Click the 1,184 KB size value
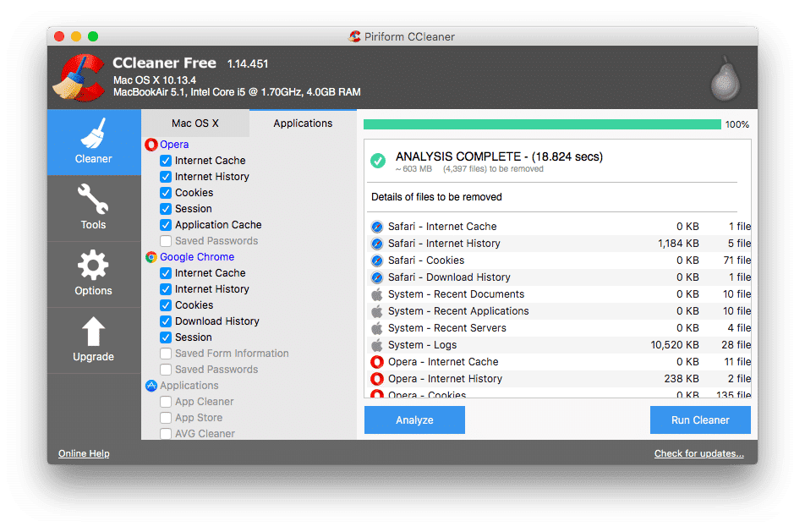This screenshot has width=805, height=532. (x=678, y=244)
